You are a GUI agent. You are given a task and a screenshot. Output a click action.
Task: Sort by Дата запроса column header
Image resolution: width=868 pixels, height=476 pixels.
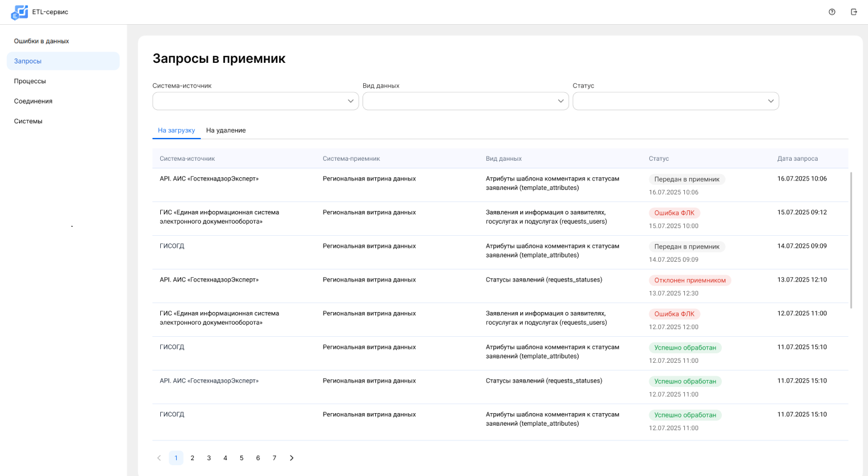797,158
